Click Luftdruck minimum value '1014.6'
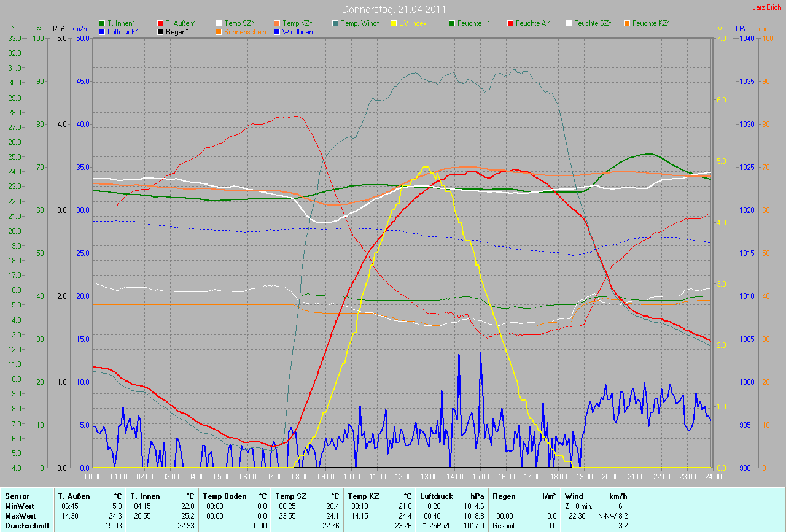Screen dimensions: 786x532 point(473,506)
